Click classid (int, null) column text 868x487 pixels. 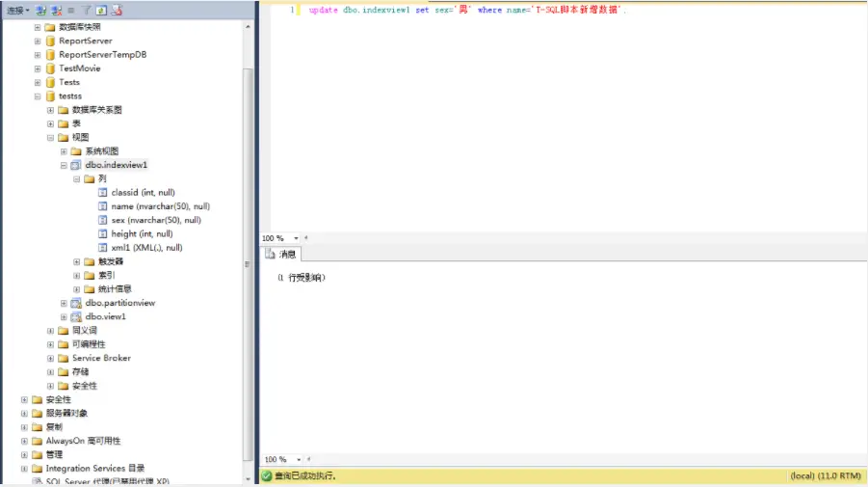(x=143, y=192)
